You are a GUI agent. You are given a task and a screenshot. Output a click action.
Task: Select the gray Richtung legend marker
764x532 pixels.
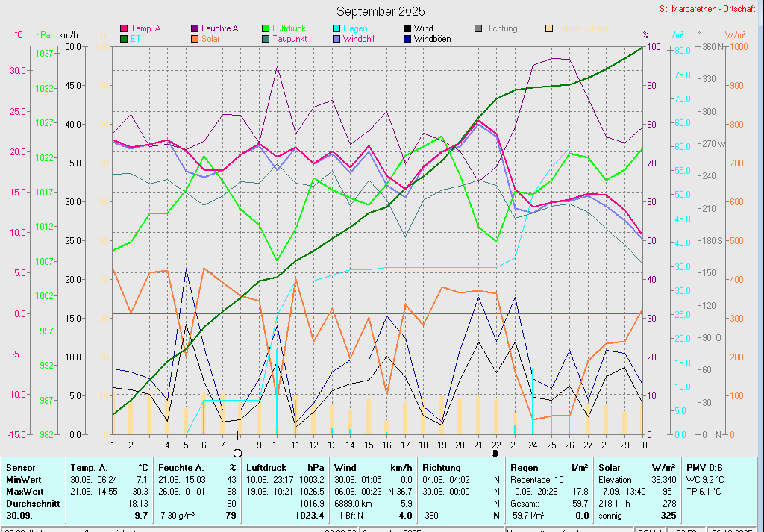pyautogui.click(x=478, y=28)
